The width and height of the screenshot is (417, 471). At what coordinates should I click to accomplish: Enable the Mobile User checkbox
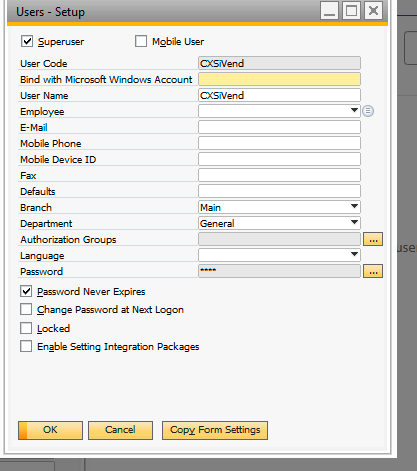point(141,41)
